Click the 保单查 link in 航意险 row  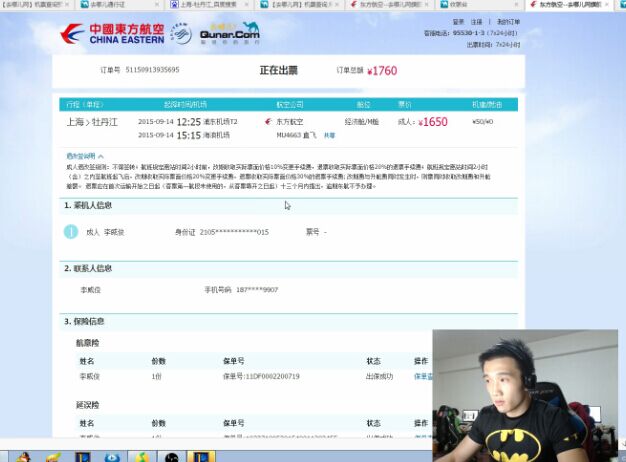tap(423, 376)
